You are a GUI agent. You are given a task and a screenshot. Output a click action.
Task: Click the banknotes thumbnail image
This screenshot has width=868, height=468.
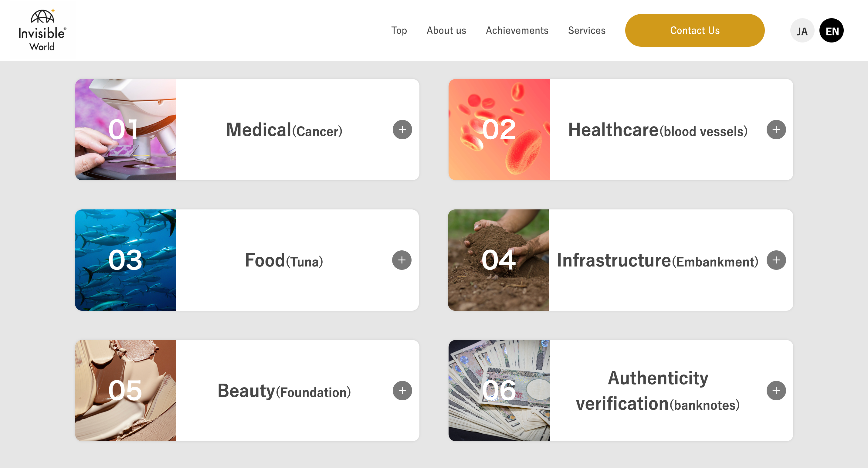(x=499, y=391)
